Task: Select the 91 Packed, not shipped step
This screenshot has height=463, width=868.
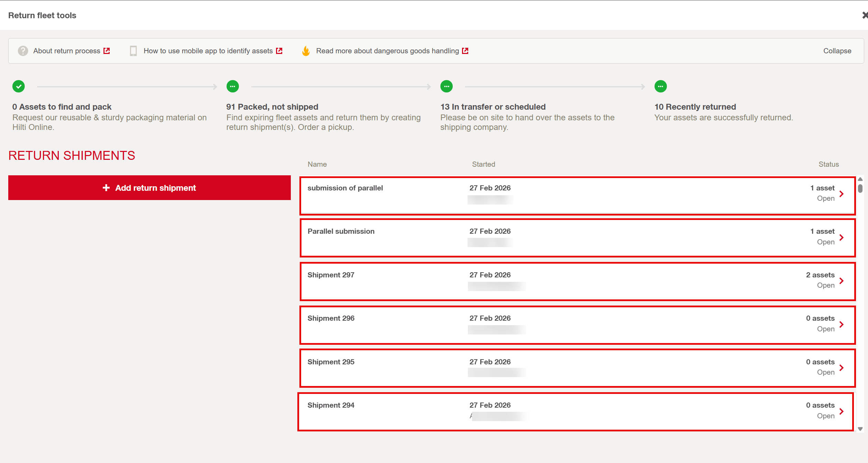Action: (272, 107)
